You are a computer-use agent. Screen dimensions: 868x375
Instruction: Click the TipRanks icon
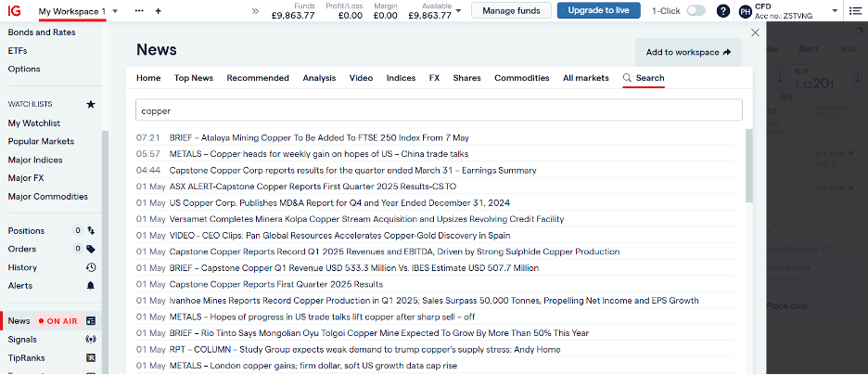[91, 358]
